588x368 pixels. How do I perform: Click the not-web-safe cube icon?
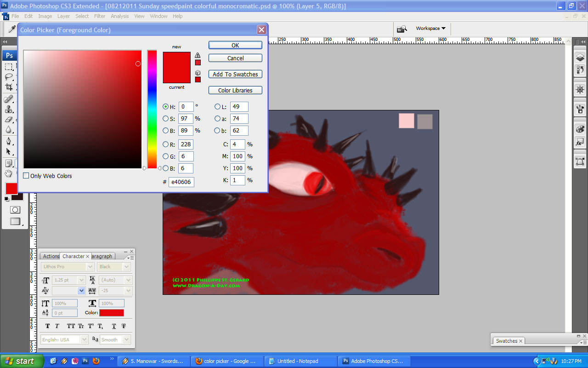click(198, 73)
